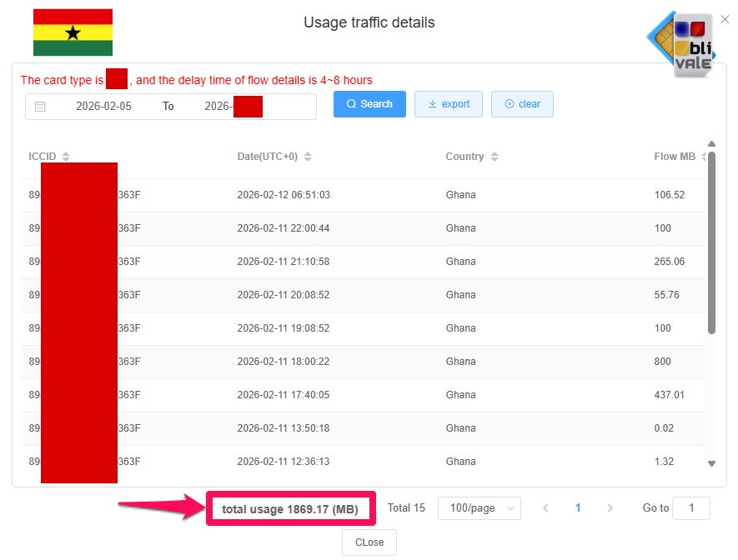738x560 pixels.
Task: Click the left pagination arrow
Action: [x=546, y=508]
